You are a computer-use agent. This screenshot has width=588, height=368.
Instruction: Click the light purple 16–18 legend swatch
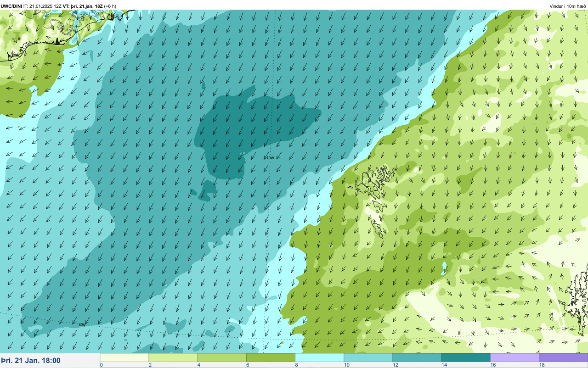[514, 357]
